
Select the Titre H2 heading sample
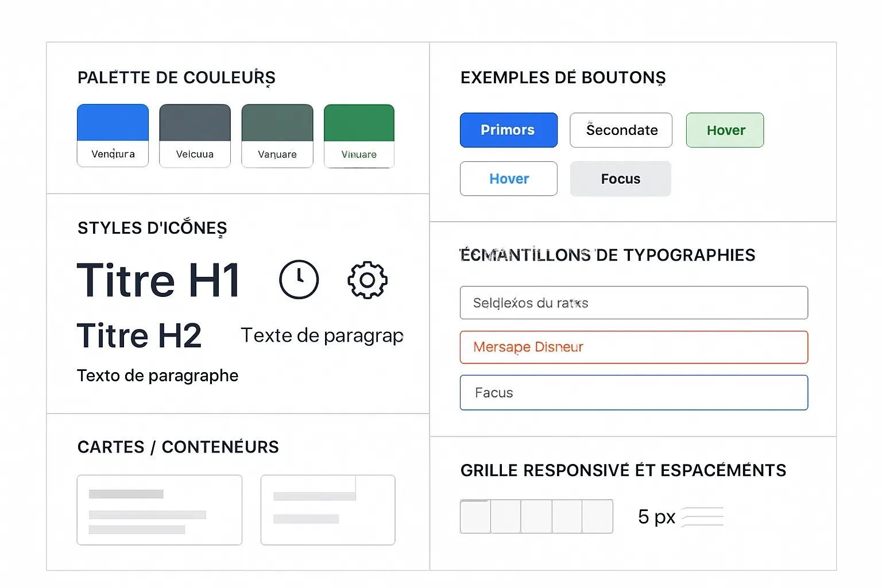click(139, 335)
